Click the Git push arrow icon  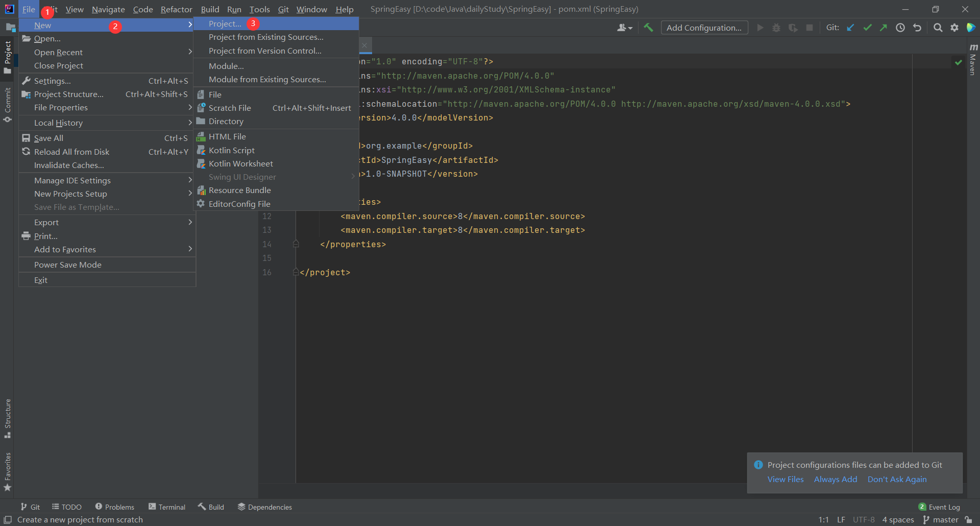[x=884, y=28]
